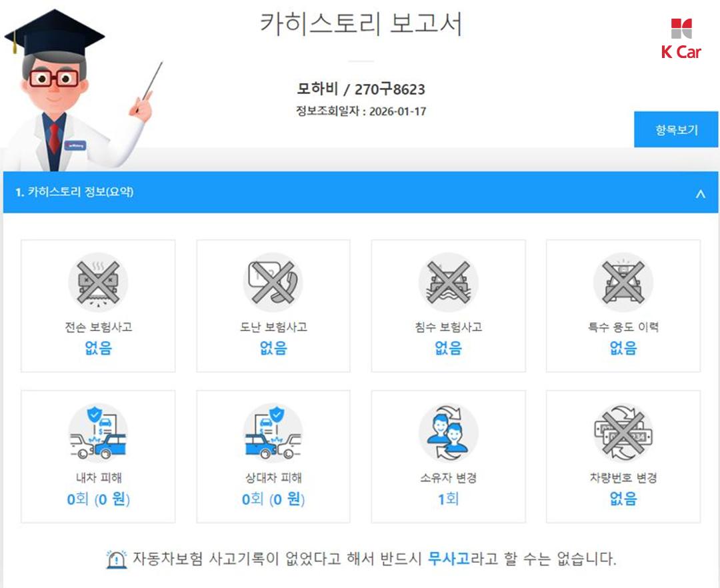Image resolution: width=720 pixels, height=588 pixels.
Task: Click the 상대차 피해 0회 (0 원) value
Action: (273, 499)
